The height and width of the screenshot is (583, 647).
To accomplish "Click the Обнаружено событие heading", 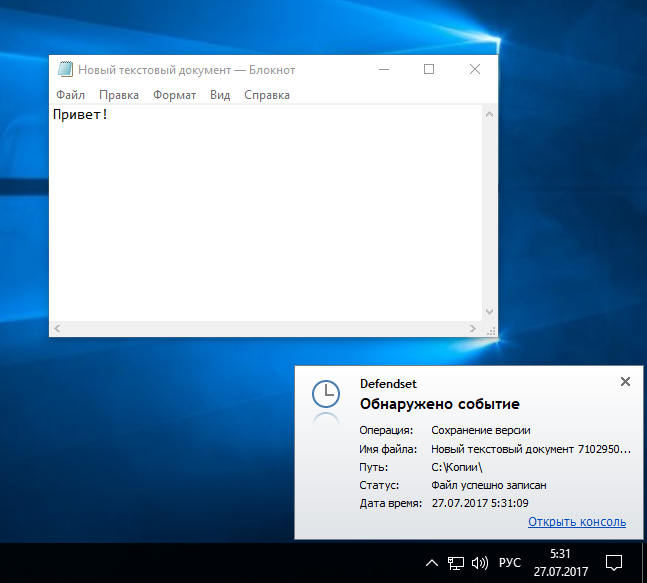I will [x=439, y=404].
